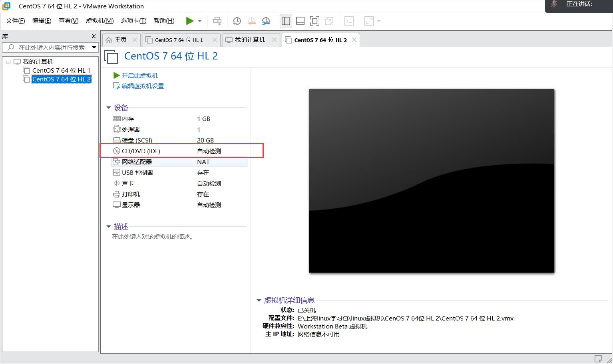Screen dimensions: 613x364
Task: Click the 20 GB hard disk value
Action: pos(205,140)
